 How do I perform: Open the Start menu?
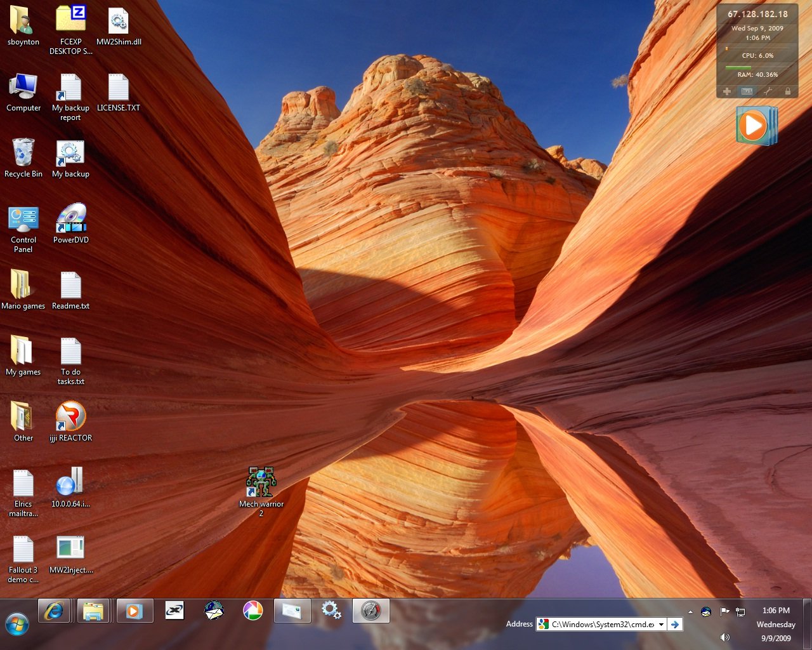click(17, 625)
